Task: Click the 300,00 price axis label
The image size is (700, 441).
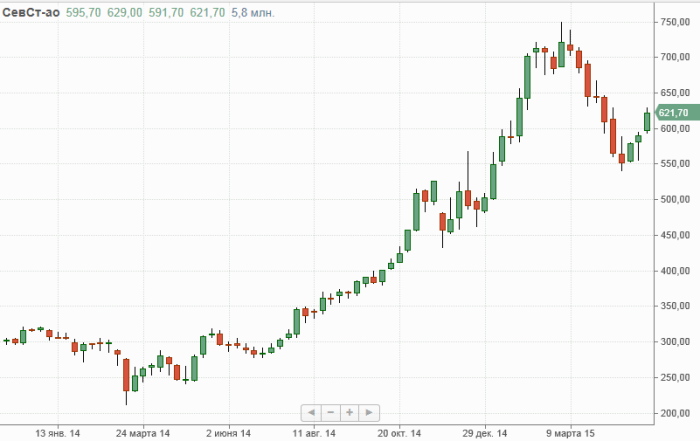Action: point(675,342)
